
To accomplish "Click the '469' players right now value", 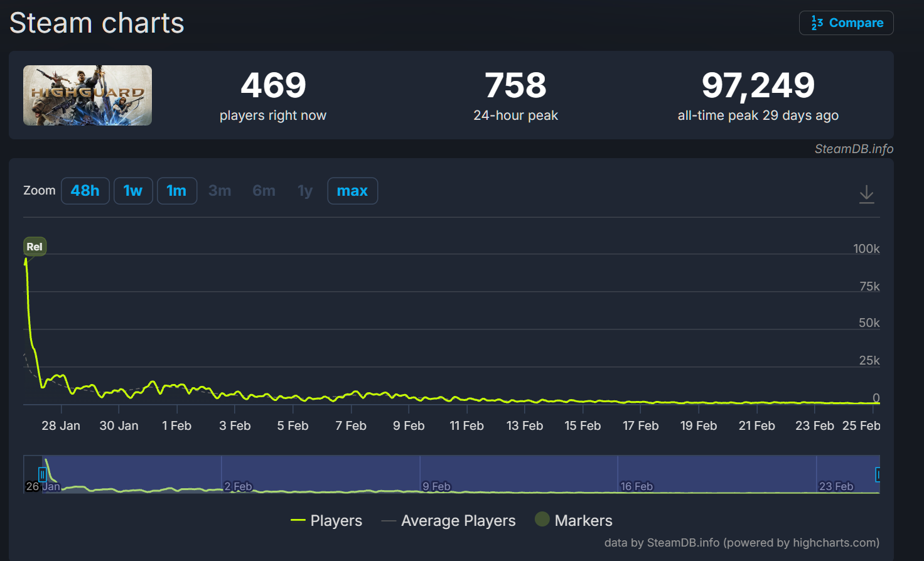I will pos(273,85).
